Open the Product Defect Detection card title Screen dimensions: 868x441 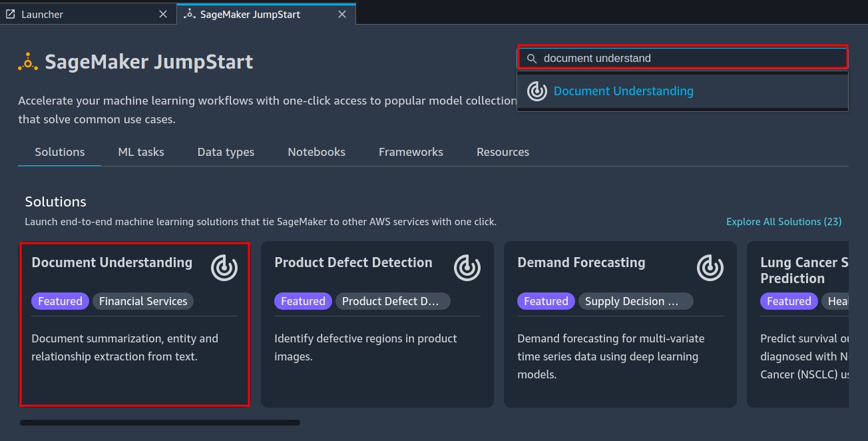click(x=353, y=262)
